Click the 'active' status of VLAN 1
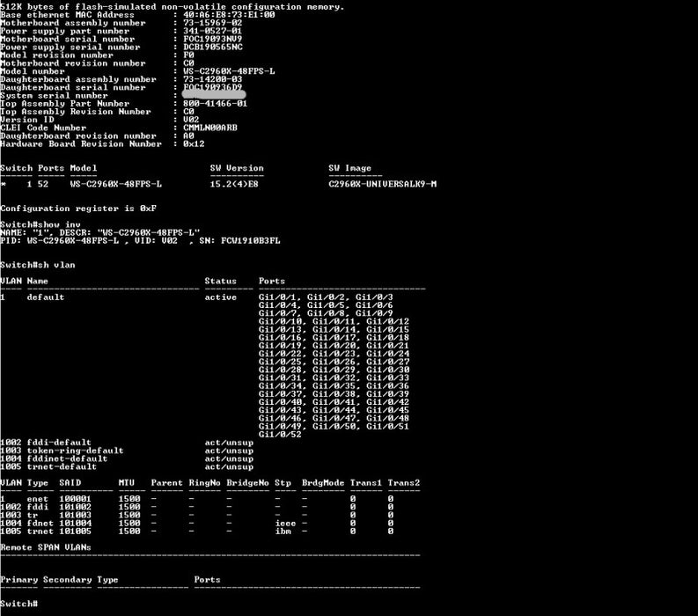698x616 pixels. point(221,297)
